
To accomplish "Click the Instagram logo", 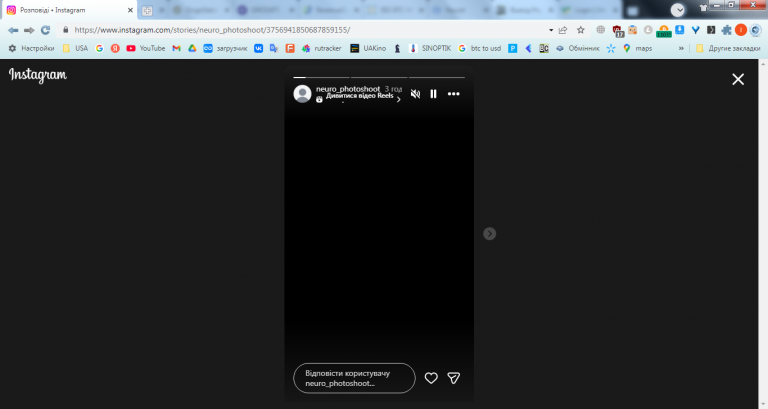I will (x=38, y=75).
